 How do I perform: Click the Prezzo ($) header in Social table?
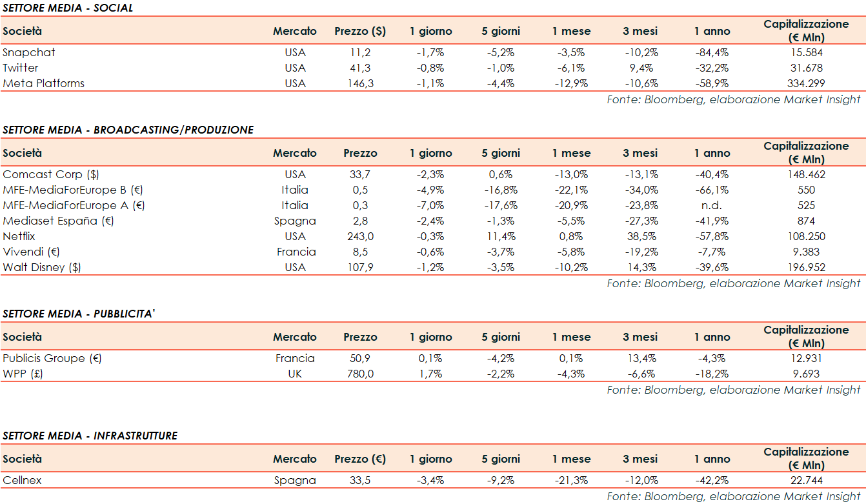click(360, 31)
